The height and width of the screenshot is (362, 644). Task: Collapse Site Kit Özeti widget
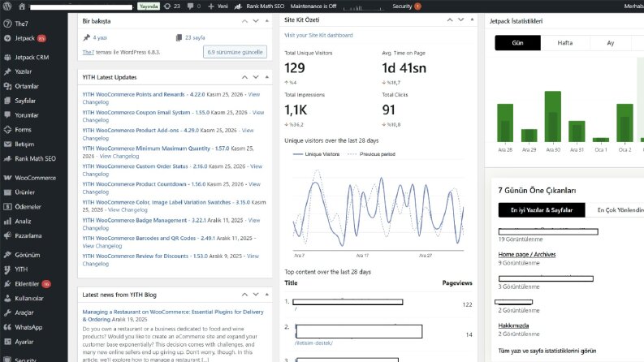coord(472,19)
